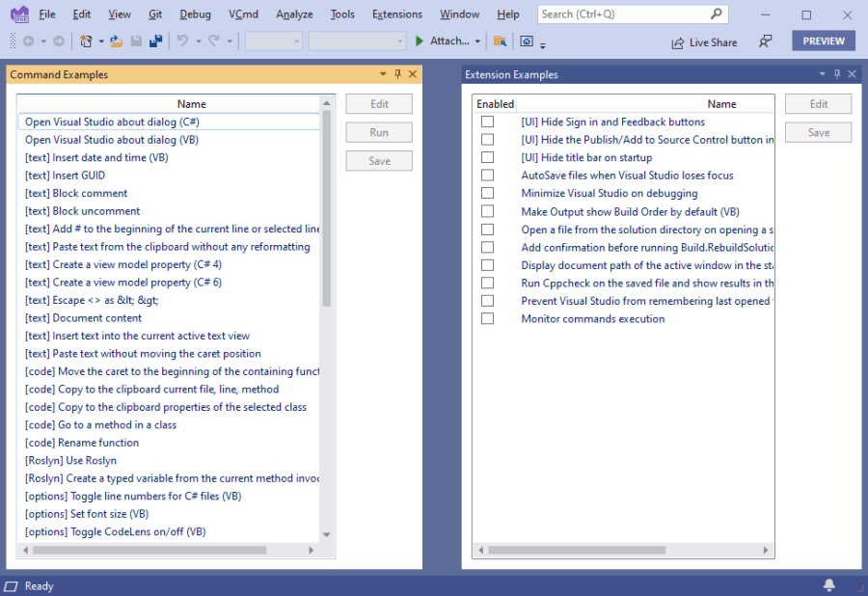Open the New Project dropdown arrow

click(x=100, y=41)
